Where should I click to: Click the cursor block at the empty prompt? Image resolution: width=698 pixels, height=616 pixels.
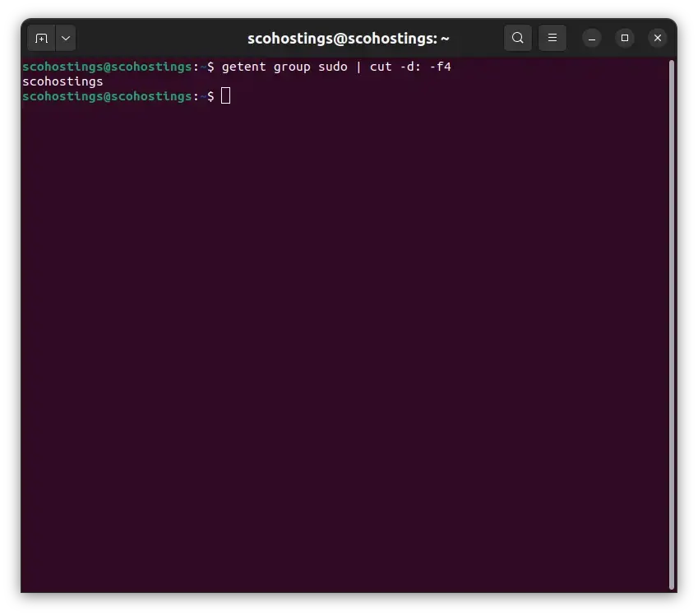click(226, 95)
